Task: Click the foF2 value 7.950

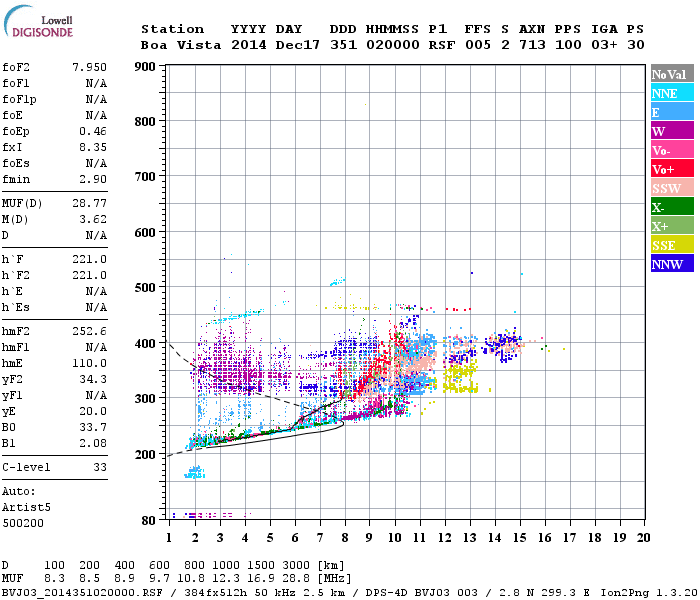Action: pos(89,67)
